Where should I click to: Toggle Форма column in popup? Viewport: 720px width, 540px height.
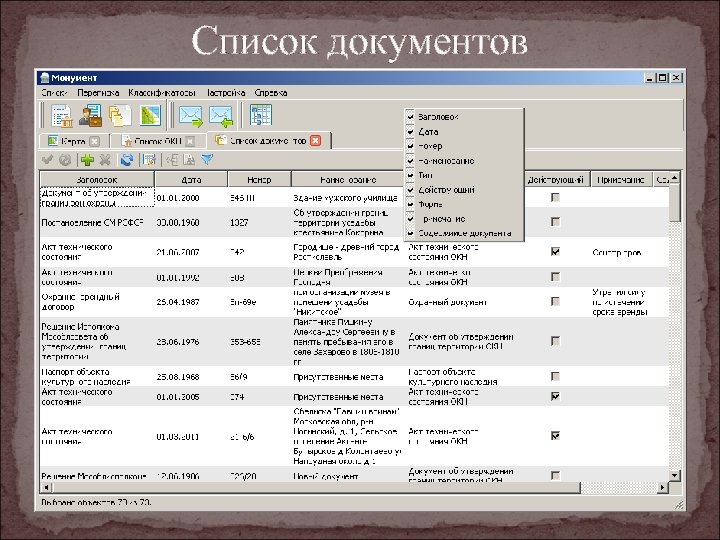tap(464, 204)
